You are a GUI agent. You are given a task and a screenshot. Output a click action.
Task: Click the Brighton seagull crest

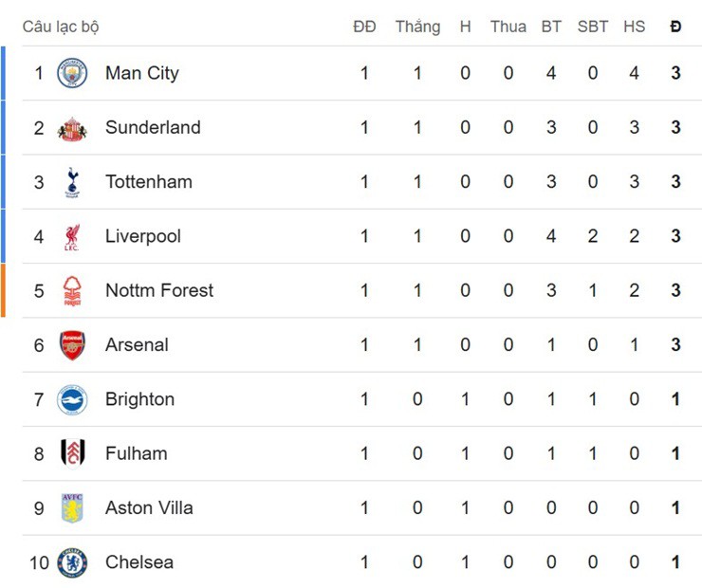pyautogui.click(x=72, y=399)
